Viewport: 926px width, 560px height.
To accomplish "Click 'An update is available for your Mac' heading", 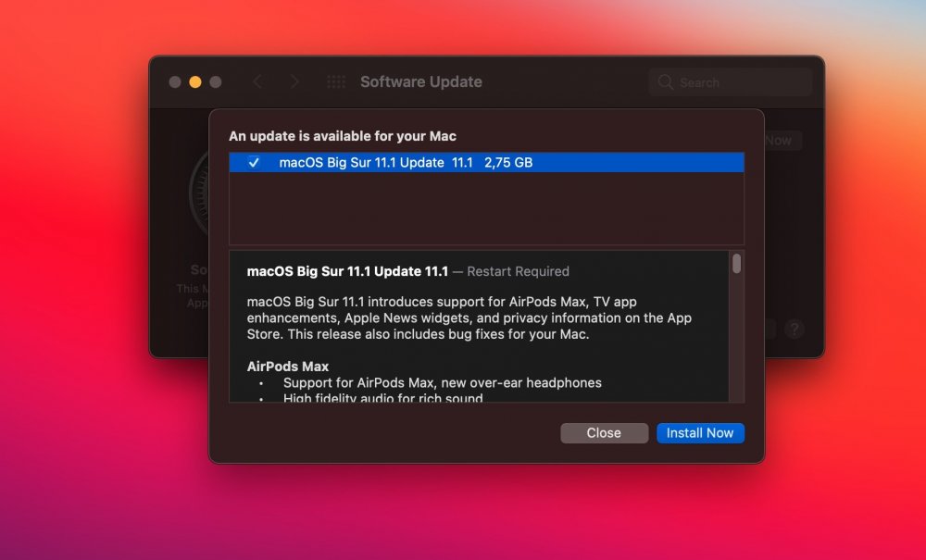I will coord(343,136).
